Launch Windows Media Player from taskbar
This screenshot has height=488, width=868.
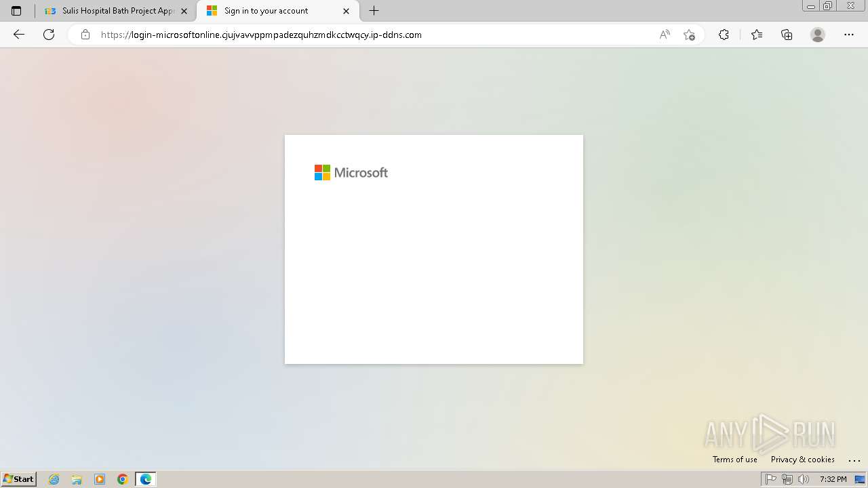[x=100, y=479]
